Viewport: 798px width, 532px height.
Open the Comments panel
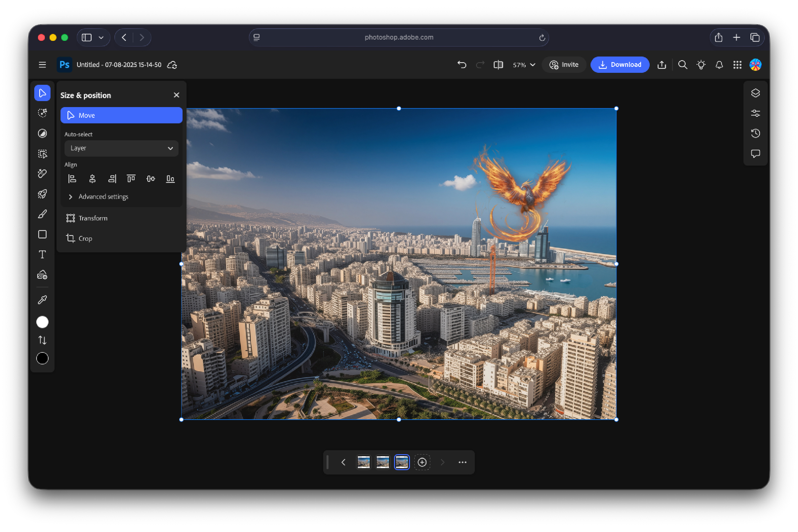[755, 153]
